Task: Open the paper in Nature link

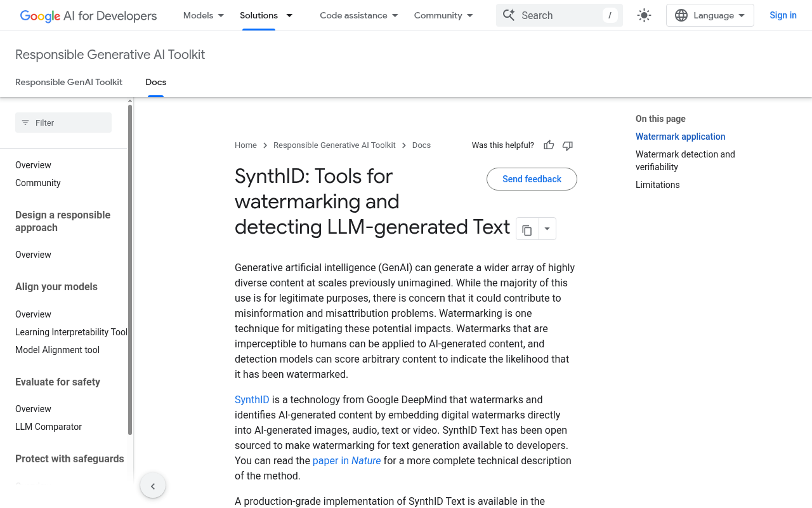Action: pyautogui.click(x=346, y=461)
